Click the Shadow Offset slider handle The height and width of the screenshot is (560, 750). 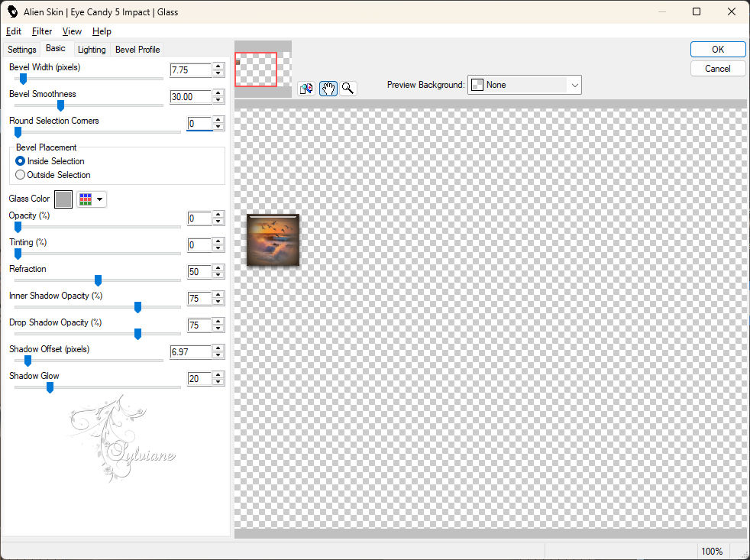tap(27, 361)
